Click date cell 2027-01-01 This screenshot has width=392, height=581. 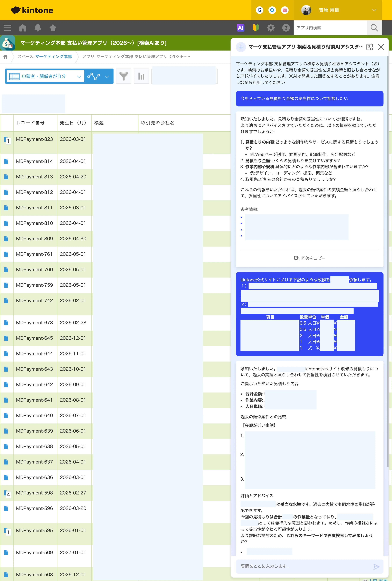(73, 553)
